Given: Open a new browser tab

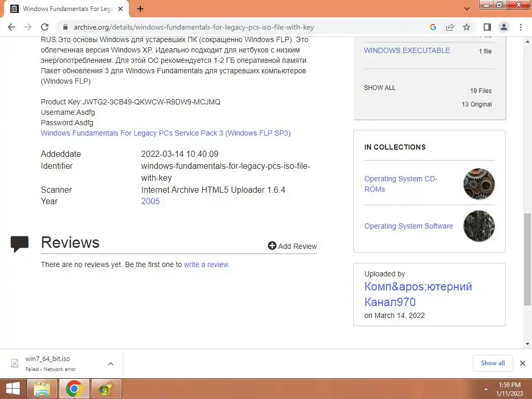Looking at the screenshot, I should (x=140, y=9).
